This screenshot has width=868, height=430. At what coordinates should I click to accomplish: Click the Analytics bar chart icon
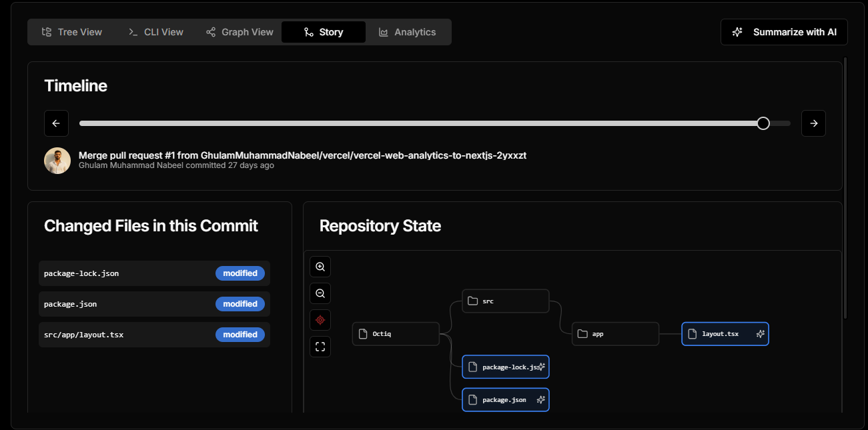(384, 32)
